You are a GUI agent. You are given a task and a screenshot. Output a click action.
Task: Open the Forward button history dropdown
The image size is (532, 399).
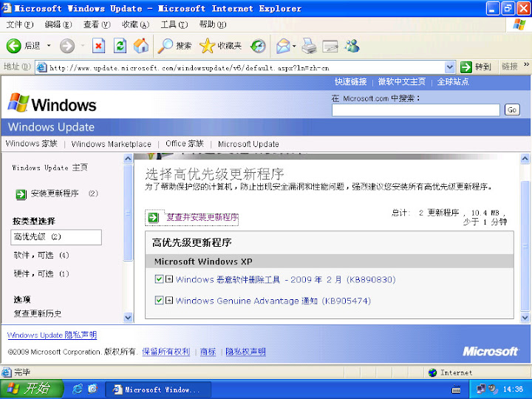pos(83,46)
